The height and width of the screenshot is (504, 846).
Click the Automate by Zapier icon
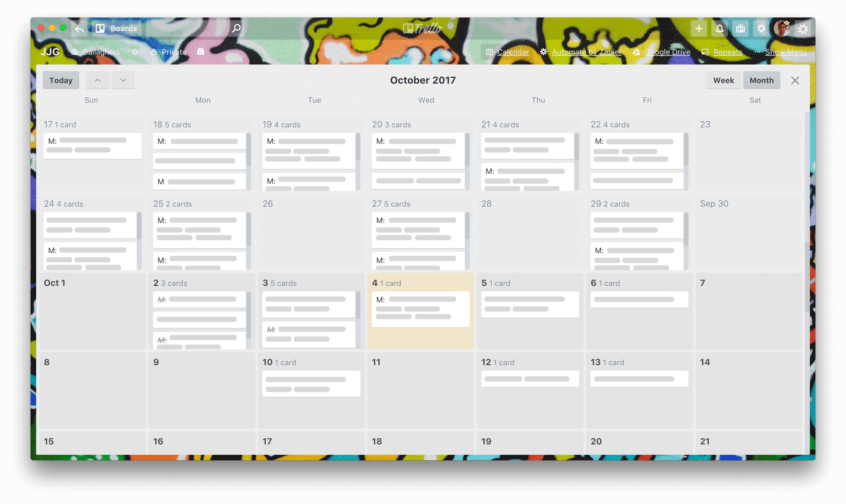544,52
